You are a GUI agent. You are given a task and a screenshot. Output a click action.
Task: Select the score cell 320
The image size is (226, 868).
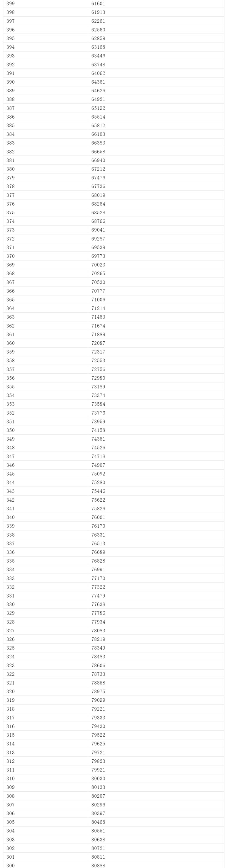(11, 691)
